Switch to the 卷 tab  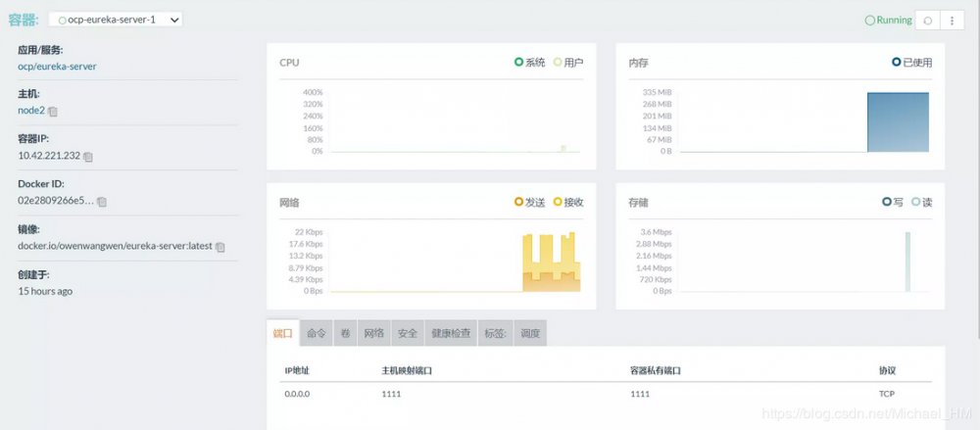(345, 333)
